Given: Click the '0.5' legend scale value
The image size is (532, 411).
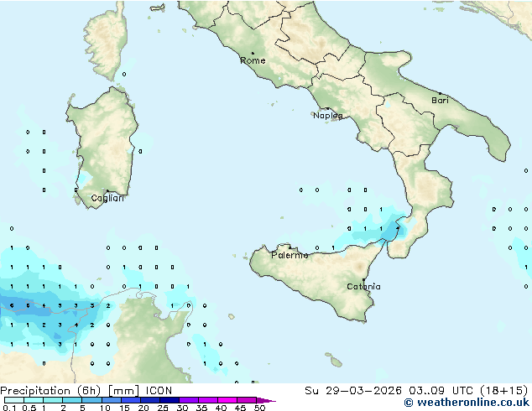Looking at the screenshot, I should (29, 408).
